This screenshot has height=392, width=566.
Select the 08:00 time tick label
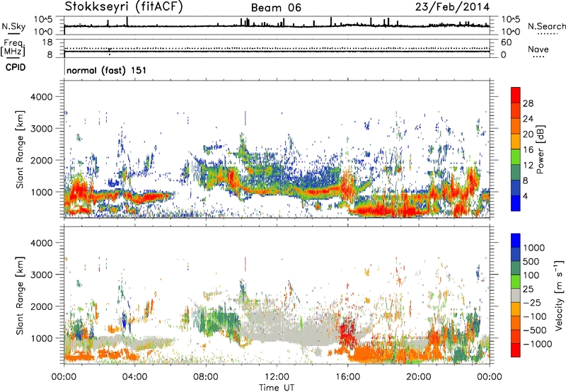[205, 377]
